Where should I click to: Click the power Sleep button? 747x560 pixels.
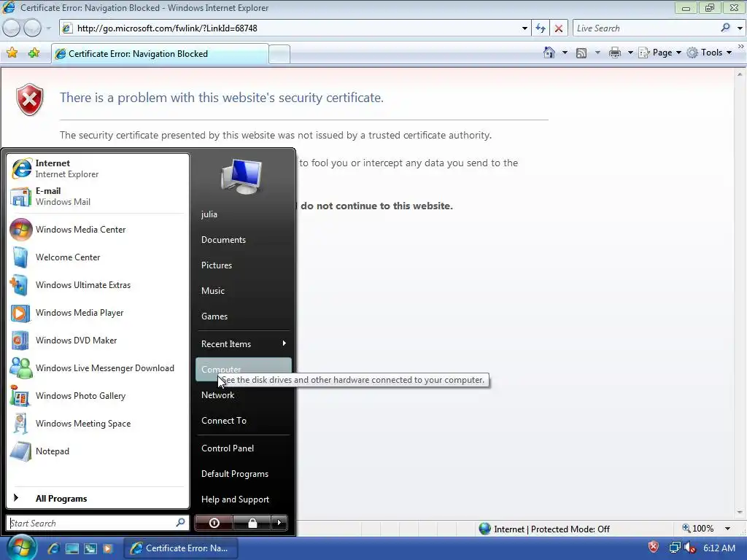coord(214,523)
